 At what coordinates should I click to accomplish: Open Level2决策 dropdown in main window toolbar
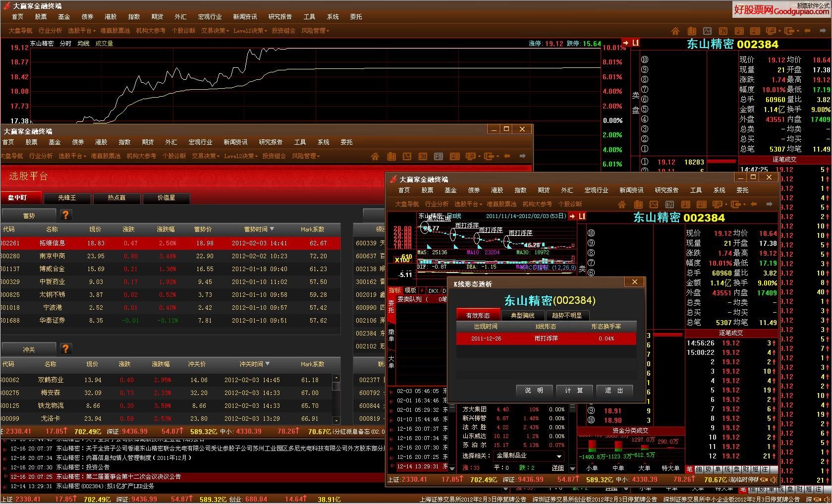[x=250, y=31]
